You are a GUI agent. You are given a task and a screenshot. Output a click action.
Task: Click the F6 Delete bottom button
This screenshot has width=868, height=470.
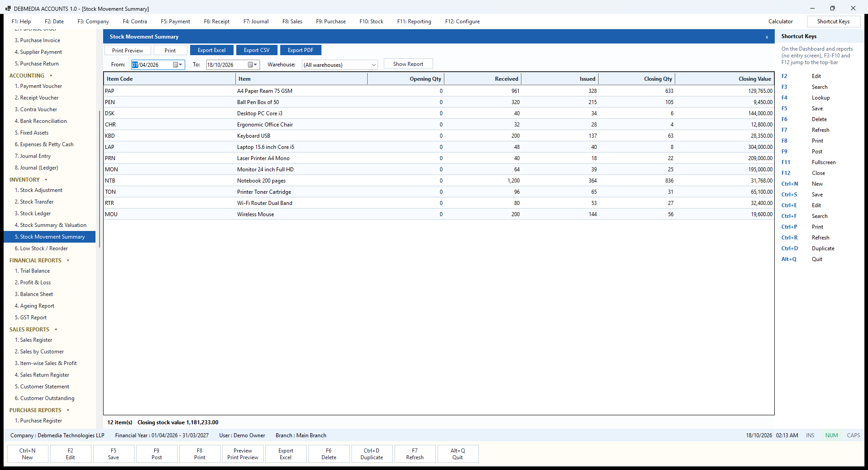[x=329, y=454]
